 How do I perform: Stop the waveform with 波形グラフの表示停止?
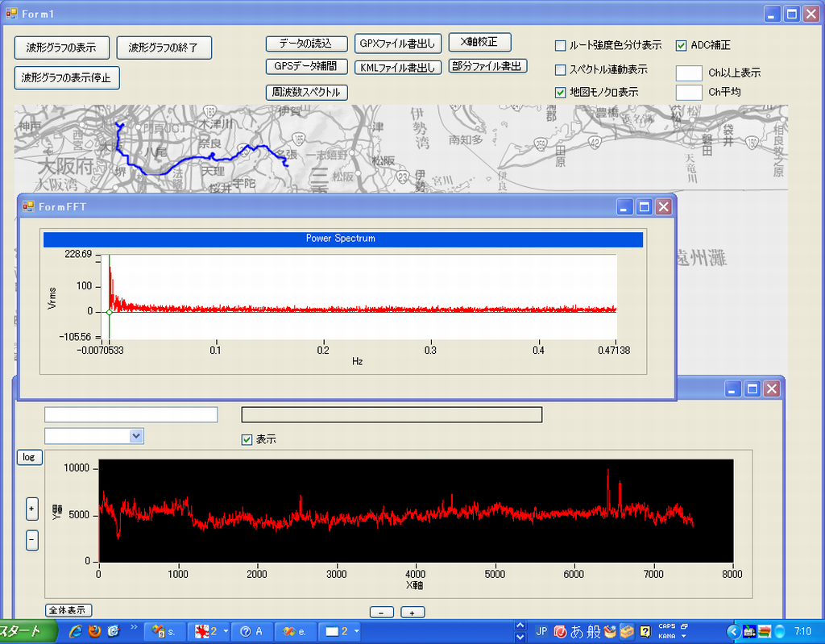pos(67,78)
